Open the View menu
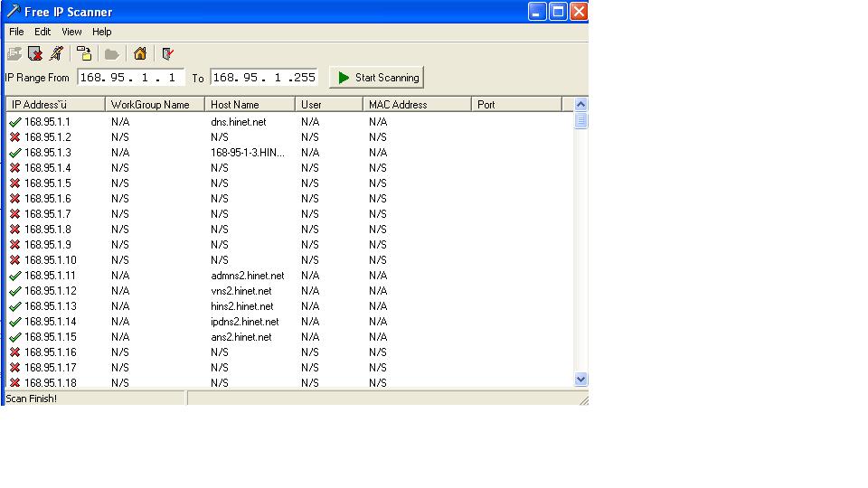Viewport: 868px width, 488px height. (71, 32)
